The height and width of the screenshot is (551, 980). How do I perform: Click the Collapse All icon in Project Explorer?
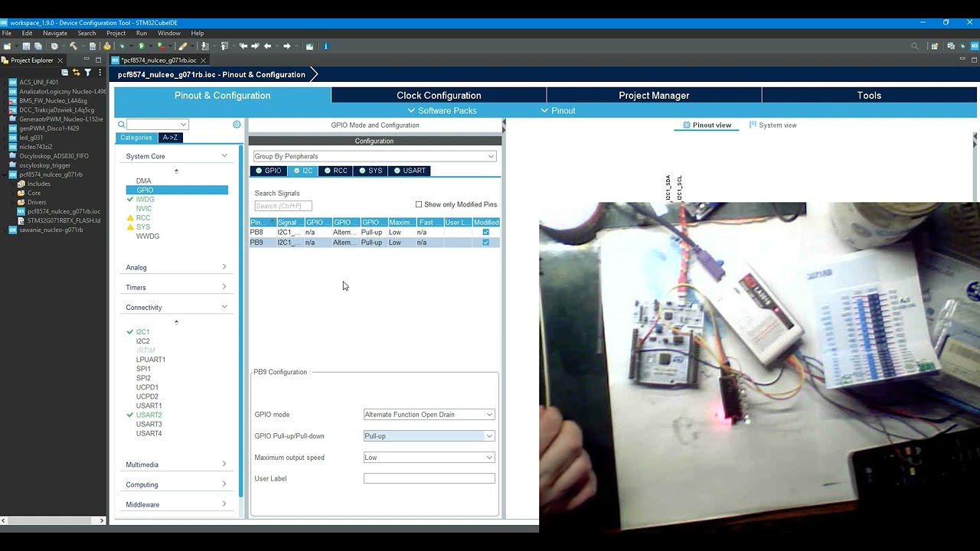tap(65, 72)
